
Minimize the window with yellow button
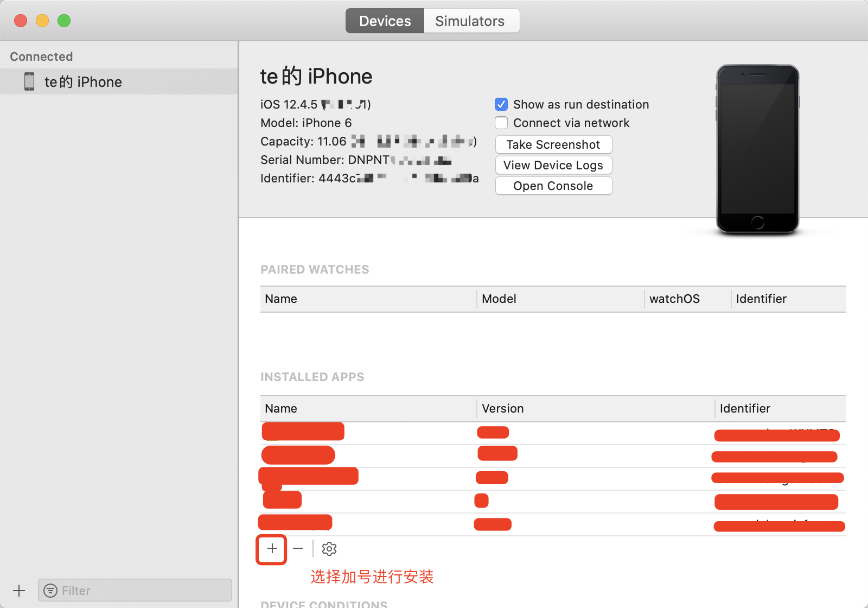tap(42, 21)
